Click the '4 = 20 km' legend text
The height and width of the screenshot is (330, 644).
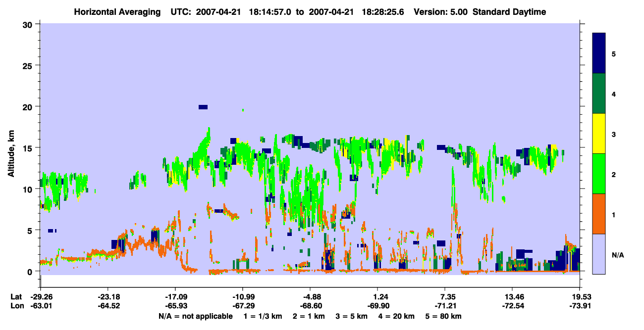point(398,316)
